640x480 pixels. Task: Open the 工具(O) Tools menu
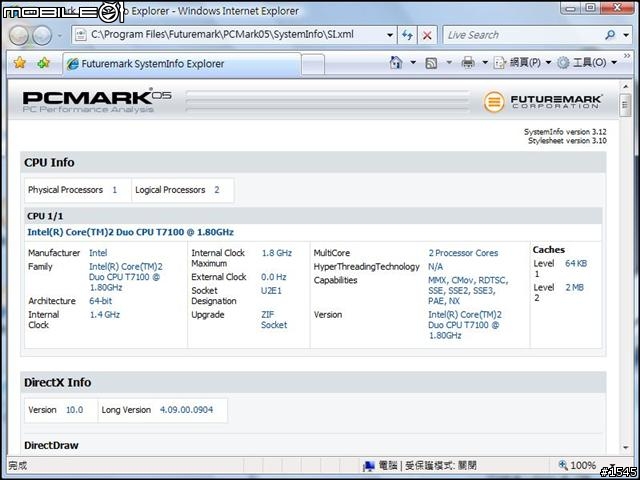click(x=587, y=62)
